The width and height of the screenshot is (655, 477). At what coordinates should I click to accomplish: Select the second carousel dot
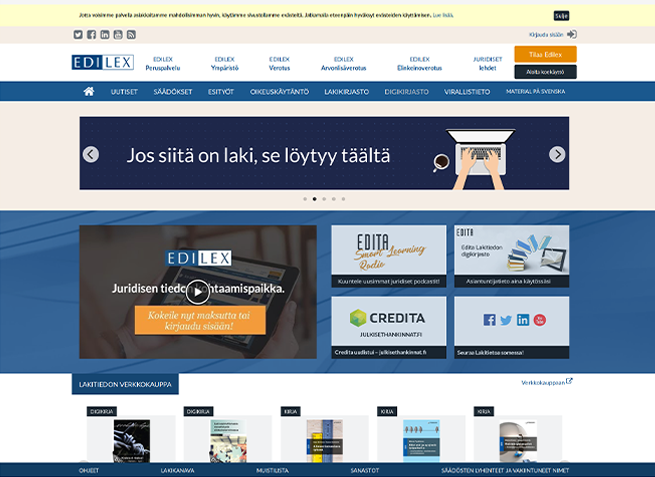pyautogui.click(x=315, y=199)
